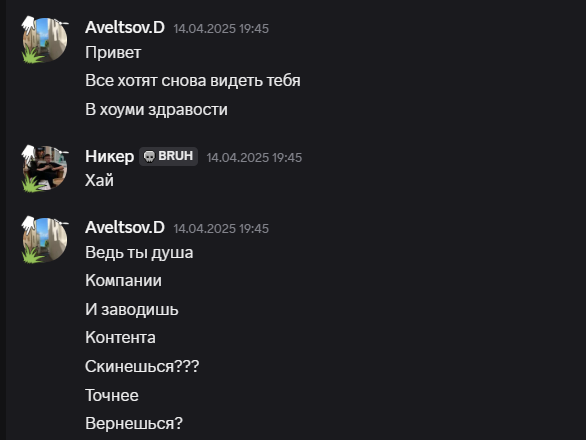
Task: Select the message 'Все хотят снова видеть тебя'
Action: click(x=193, y=81)
